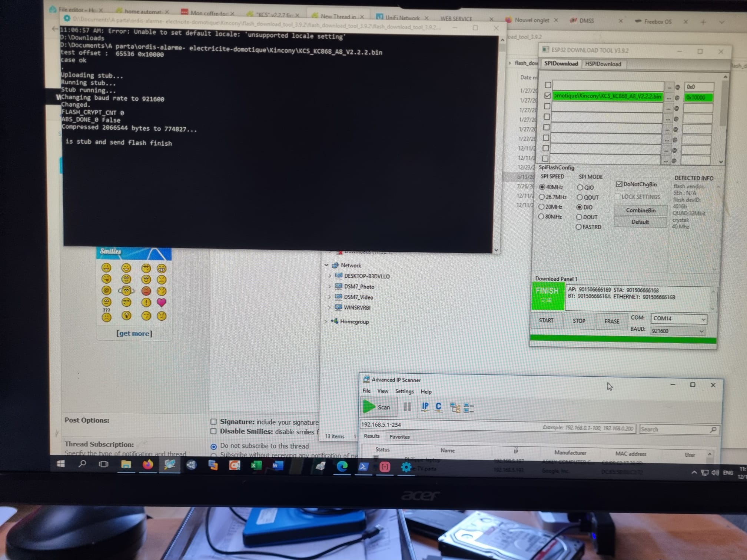Viewport: 747px width, 560px height.
Task: Start a scan in Advanced IP Scanner
Action: tap(378, 407)
